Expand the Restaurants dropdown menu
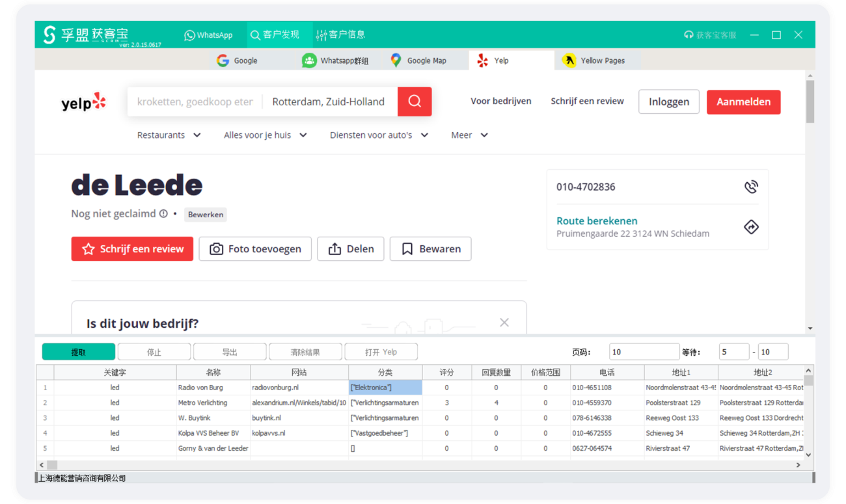The width and height of the screenshot is (846, 504). 169,135
